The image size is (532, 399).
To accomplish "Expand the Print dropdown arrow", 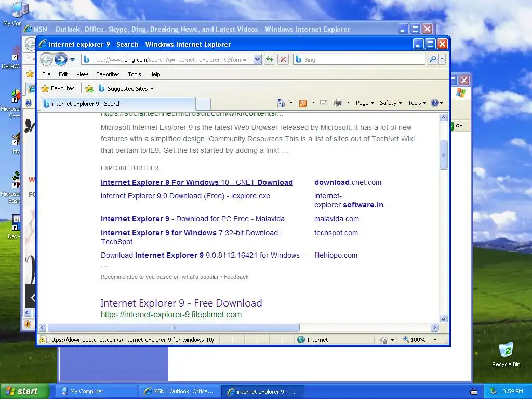I will click(348, 103).
